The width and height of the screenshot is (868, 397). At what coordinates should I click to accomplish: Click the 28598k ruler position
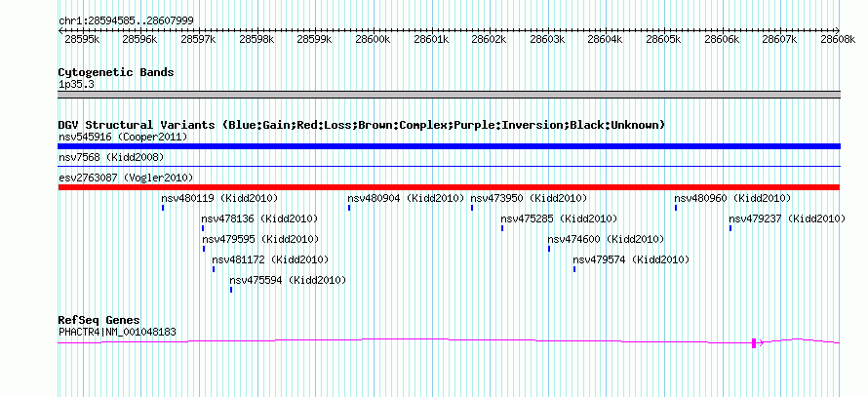click(x=256, y=39)
